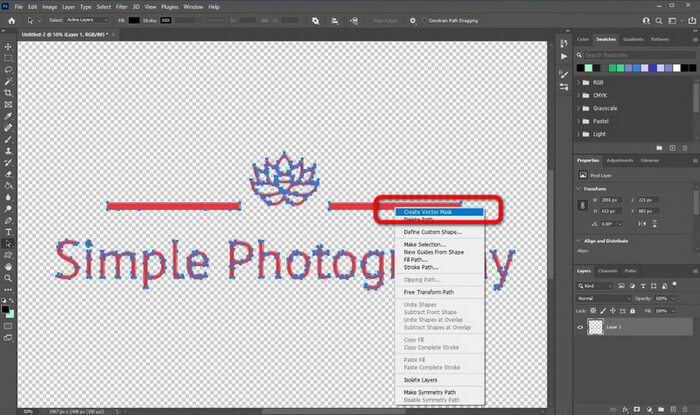Open path operations icon in options bar
Screen dimensions: 700x415
(316, 21)
